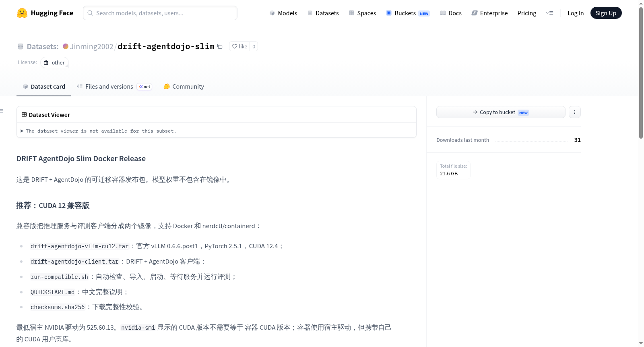Click the Dataset Viewer heading

[50, 115]
